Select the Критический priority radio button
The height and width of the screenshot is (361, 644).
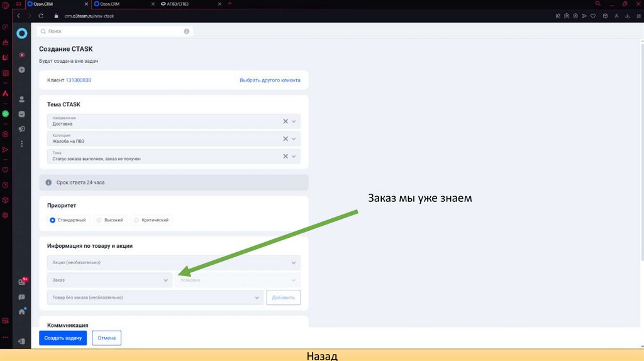coord(136,220)
